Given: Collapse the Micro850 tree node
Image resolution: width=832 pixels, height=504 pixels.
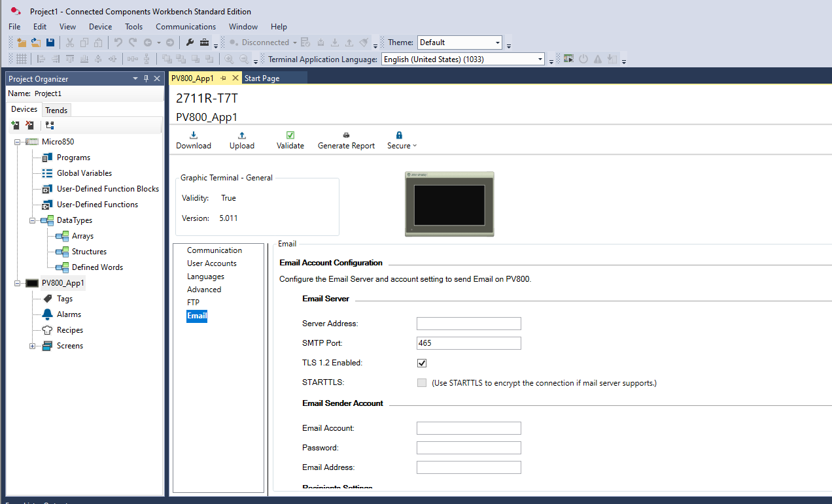Looking at the screenshot, I should click(17, 142).
